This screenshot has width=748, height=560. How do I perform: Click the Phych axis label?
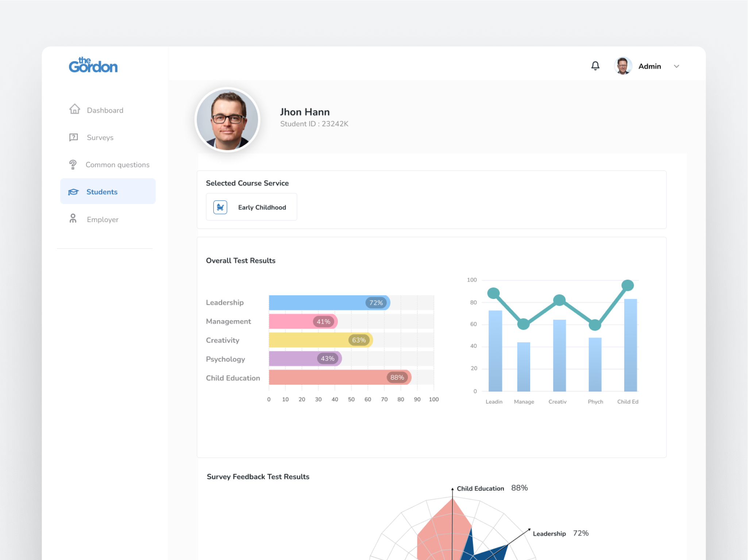[595, 402]
